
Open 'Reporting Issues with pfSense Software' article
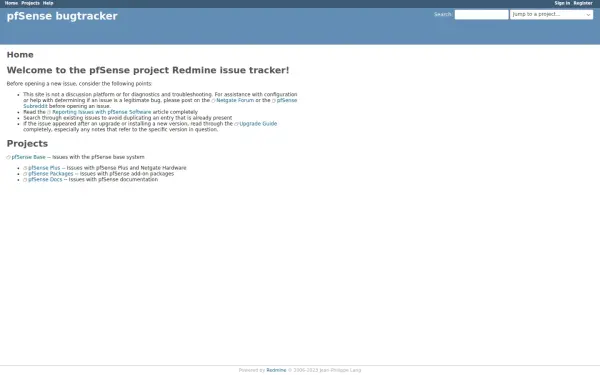(x=102, y=112)
